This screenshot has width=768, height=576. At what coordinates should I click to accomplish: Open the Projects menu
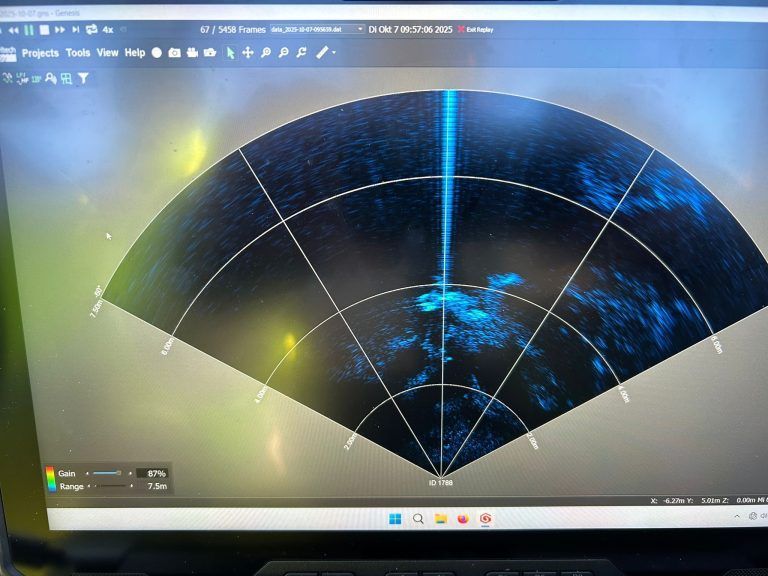[40, 53]
